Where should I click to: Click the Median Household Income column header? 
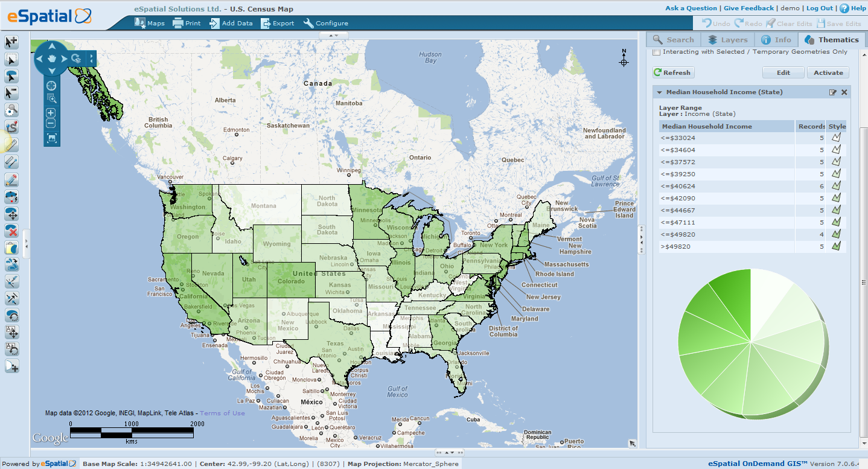click(727, 126)
